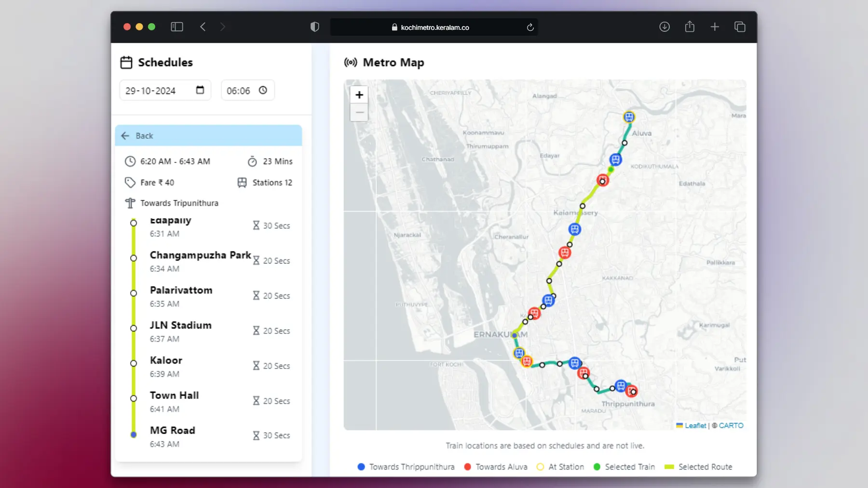Select MG Road stop in schedule
The image size is (868, 488).
point(173,431)
